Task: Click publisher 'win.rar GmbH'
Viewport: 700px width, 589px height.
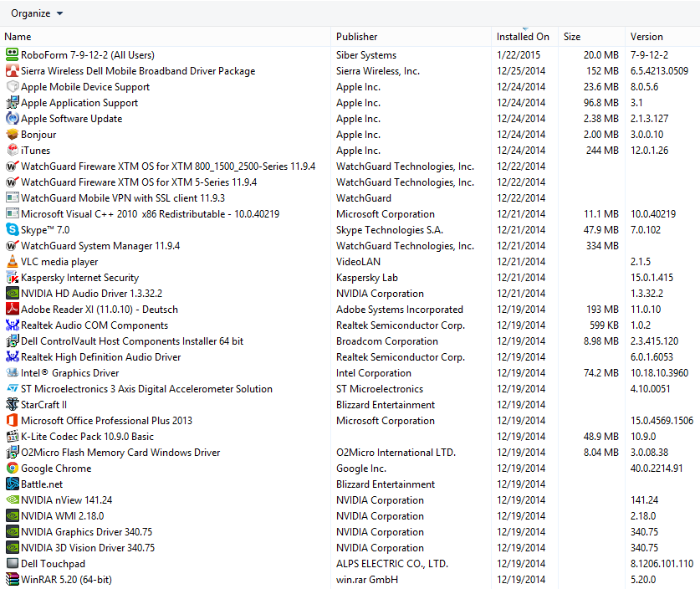Action: click(x=367, y=580)
